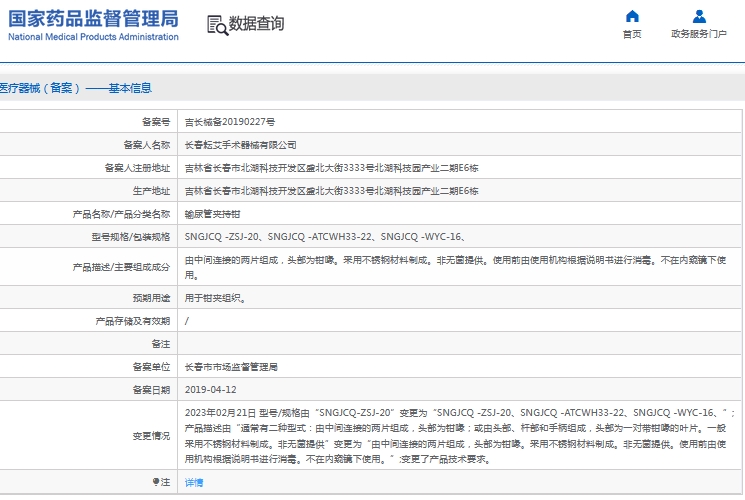Viewport: 745px width, 500px height.
Task: Click the 医疗器械（备案）——基本信息 section heading
Action: tap(75, 88)
